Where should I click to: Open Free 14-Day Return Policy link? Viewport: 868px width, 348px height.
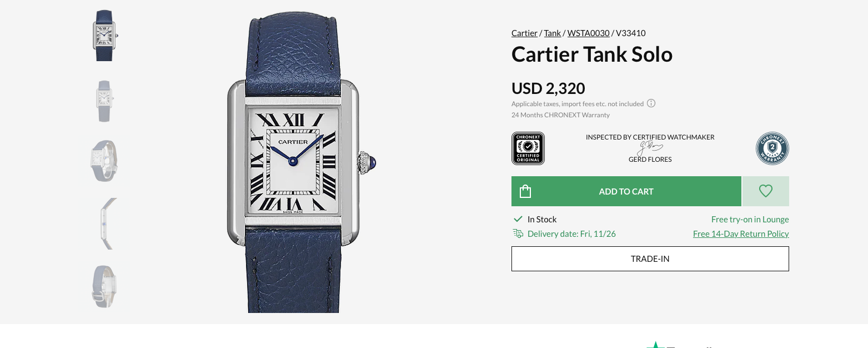[x=741, y=234]
